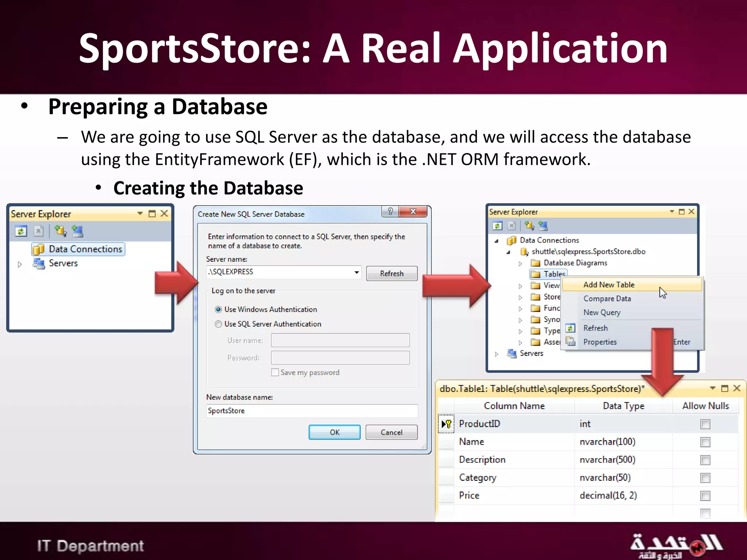Select Use Windows Authentication radio button
Image resolution: width=747 pixels, height=560 pixels.
[x=218, y=310]
